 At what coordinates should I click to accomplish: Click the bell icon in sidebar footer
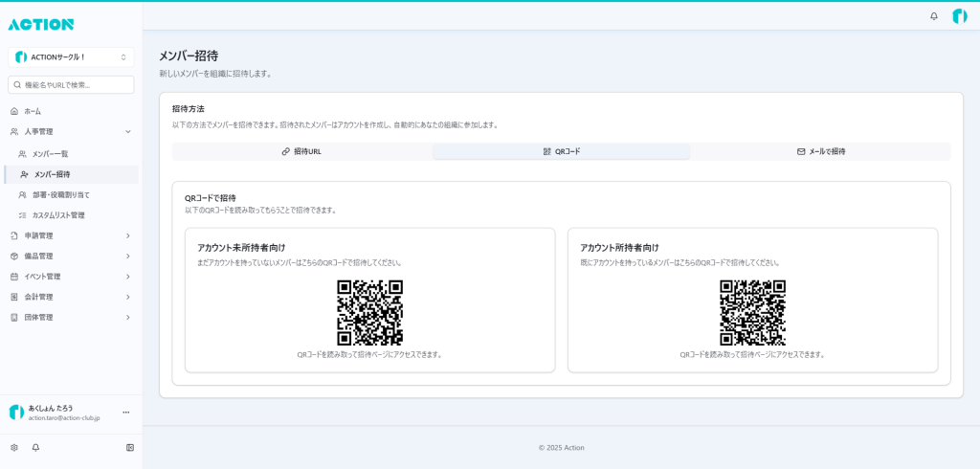click(35, 447)
